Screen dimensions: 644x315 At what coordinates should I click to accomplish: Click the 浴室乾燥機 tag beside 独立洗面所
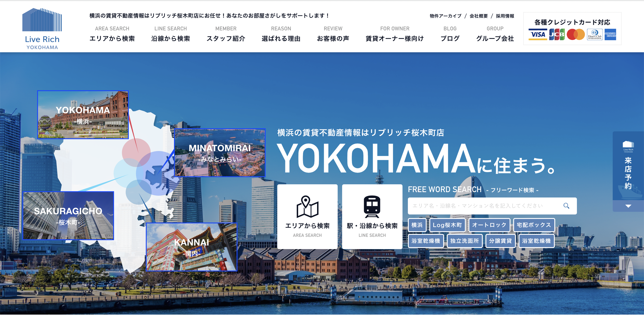(x=426, y=241)
